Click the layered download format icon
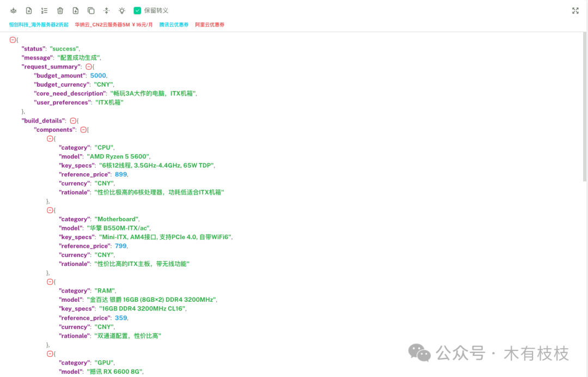The width and height of the screenshot is (588, 377). (x=14, y=10)
